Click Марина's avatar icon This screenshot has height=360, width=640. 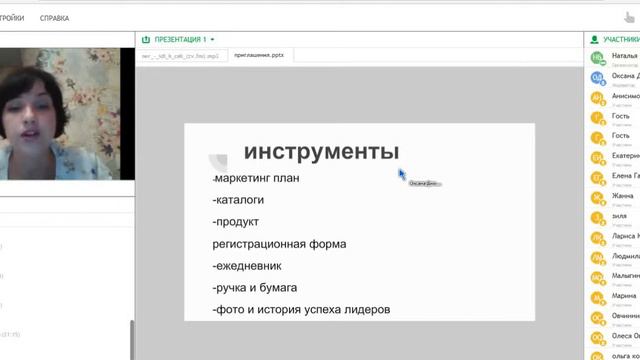point(598,298)
